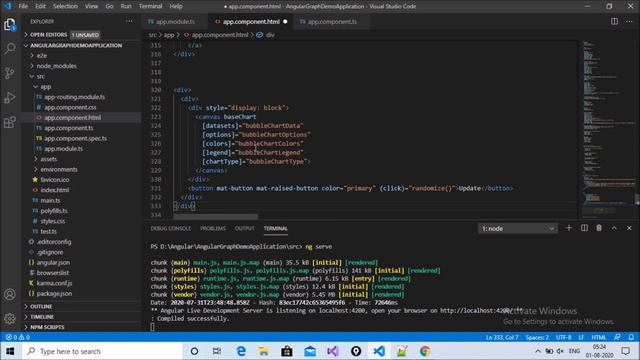Open Chrome from the taskbar
This screenshot has height=360, width=640.
[425, 351]
